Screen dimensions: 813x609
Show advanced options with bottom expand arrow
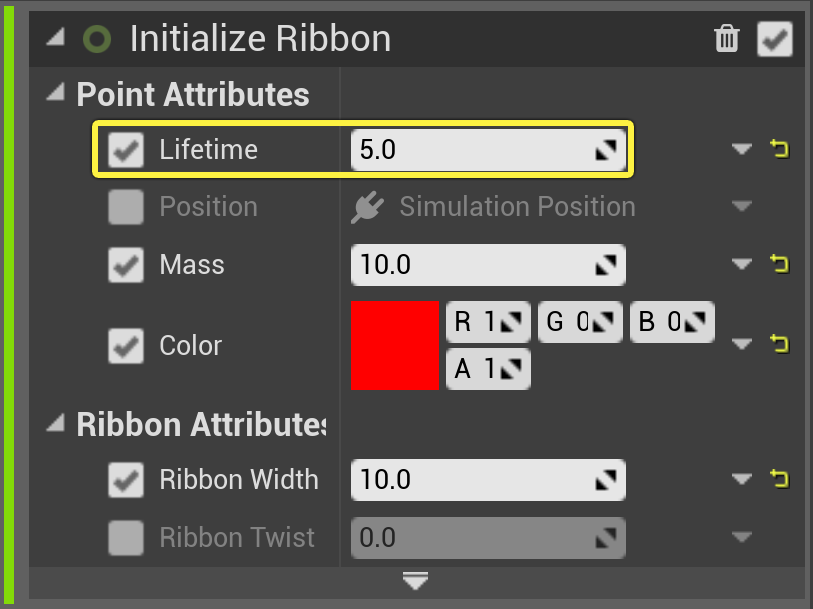click(x=415, y=580)
